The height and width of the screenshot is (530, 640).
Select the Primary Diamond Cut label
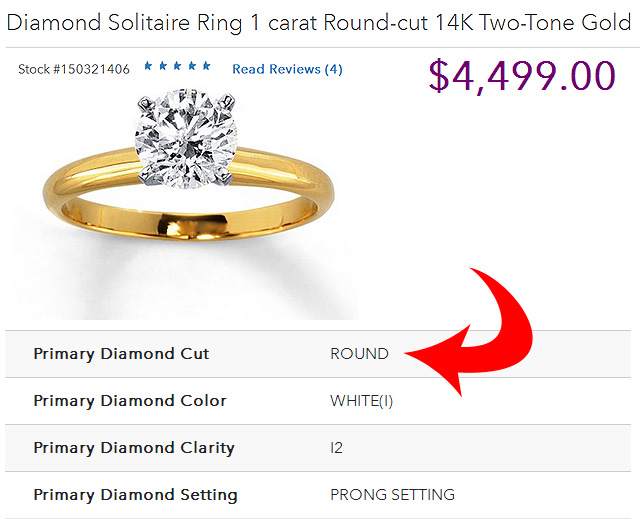(121, 354)
